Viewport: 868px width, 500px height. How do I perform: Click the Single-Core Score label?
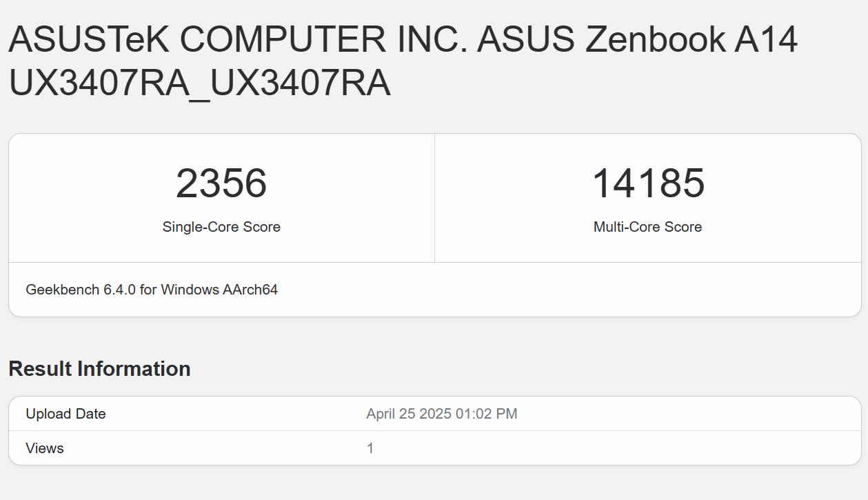(x=221, y=227)
